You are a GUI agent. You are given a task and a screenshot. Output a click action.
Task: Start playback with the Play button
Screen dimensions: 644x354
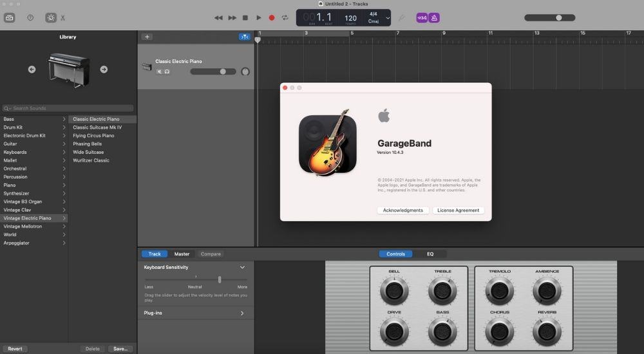coord(258,17)
